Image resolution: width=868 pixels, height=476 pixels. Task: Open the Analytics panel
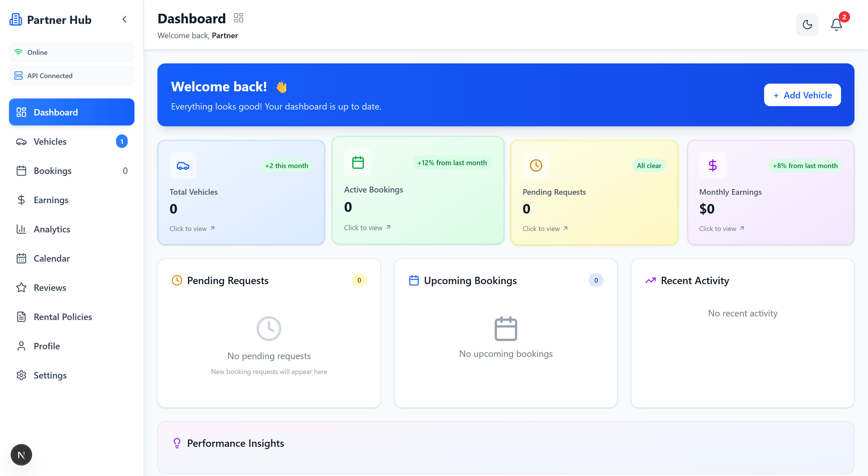point(51,229)
